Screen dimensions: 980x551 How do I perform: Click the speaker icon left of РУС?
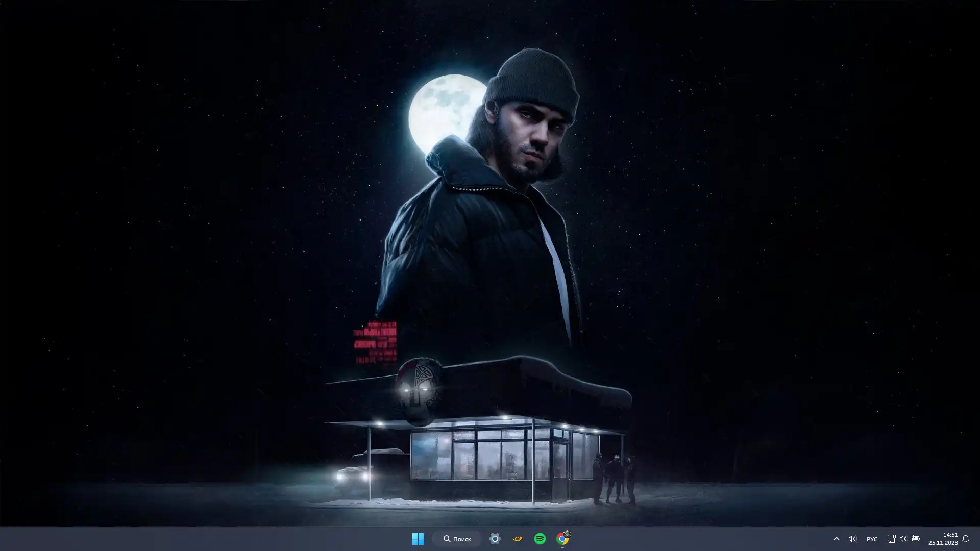click(852, 539)
